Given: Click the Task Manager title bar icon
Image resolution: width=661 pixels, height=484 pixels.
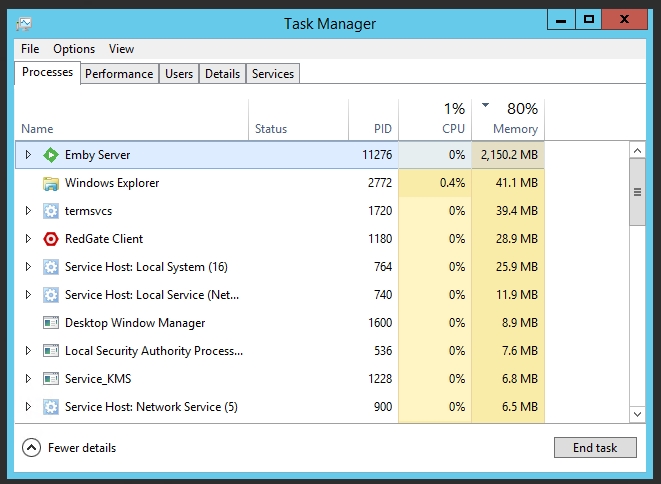Looking at the screenshot, I should point(24,23).
